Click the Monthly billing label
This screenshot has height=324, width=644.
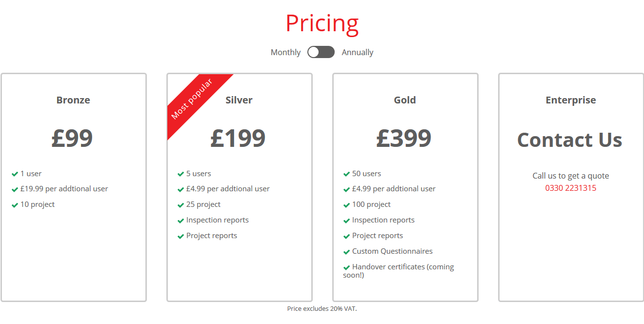(285, 52)
